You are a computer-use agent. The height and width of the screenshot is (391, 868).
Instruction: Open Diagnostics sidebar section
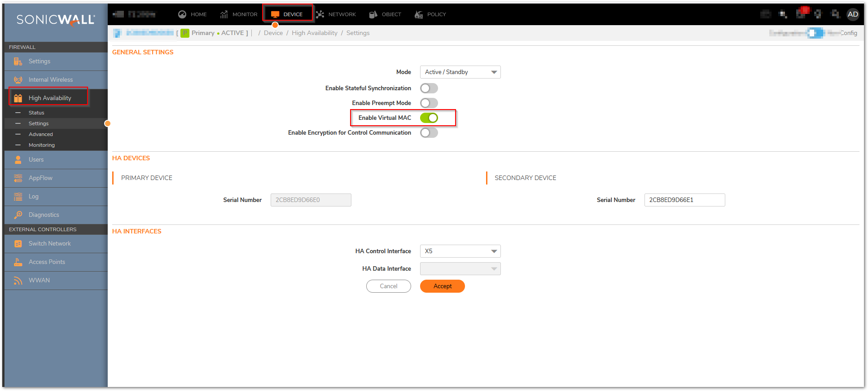[x=56, y=215]
